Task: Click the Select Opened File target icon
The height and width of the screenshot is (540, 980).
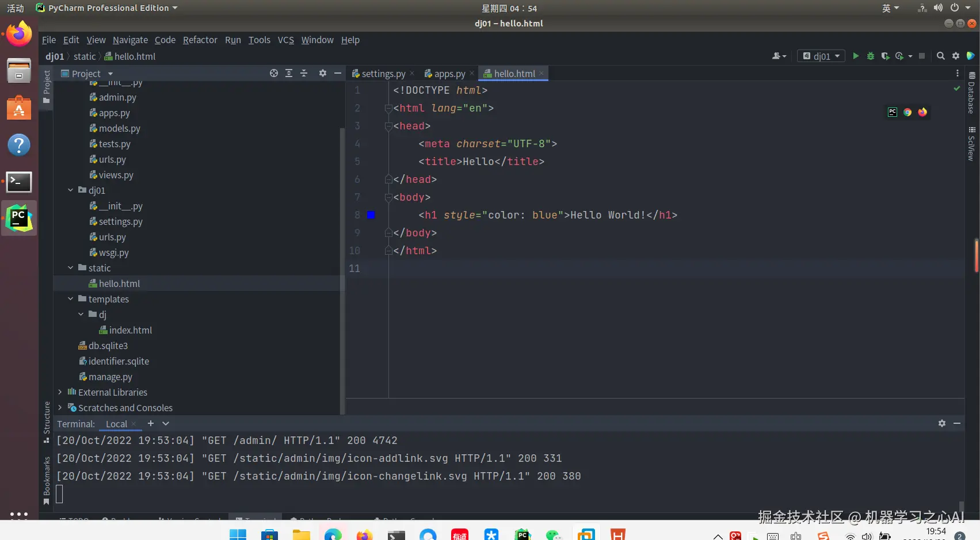Action: 274,73
